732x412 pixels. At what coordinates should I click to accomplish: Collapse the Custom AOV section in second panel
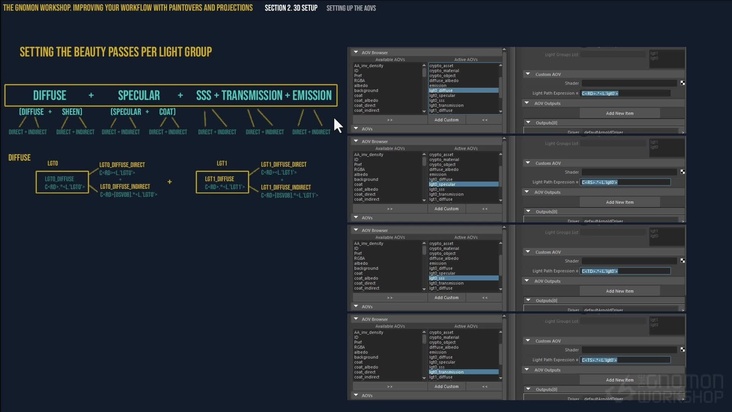click(x=528, y=163)
